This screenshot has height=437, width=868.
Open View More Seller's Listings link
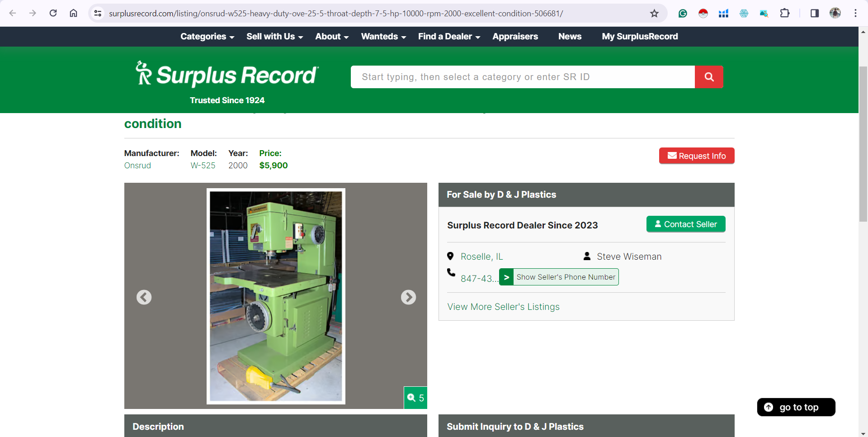coord(503,307)
